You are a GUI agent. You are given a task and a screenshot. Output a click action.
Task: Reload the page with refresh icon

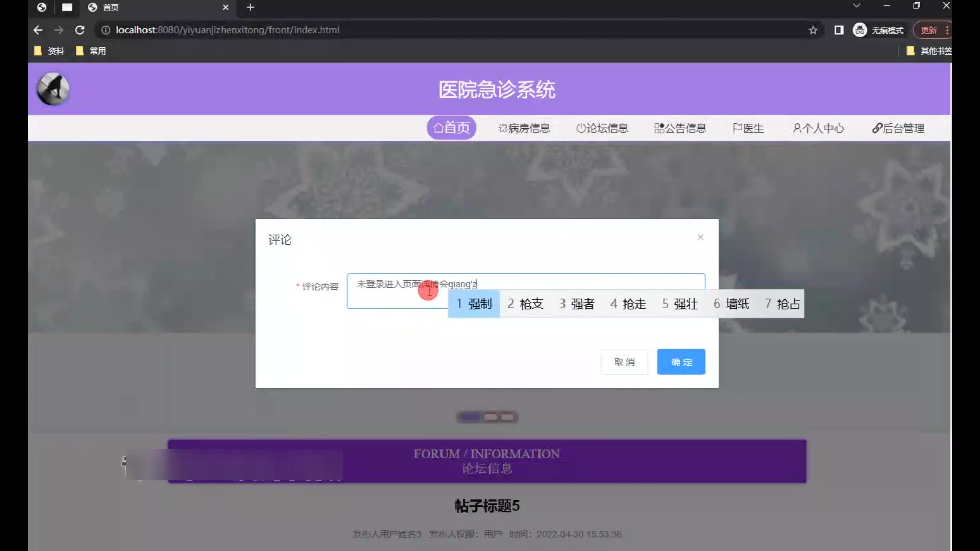(x=80, y=30)
